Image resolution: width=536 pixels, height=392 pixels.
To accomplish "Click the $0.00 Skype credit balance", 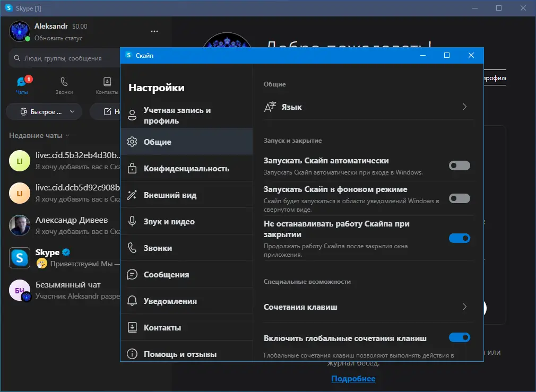I will (x=80, y=27).
